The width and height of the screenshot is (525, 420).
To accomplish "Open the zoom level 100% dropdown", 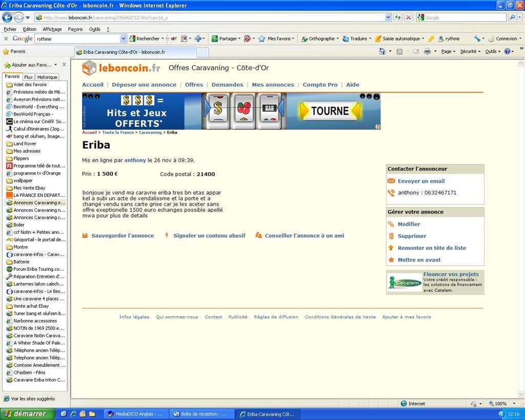I will [x=514, y=404].
